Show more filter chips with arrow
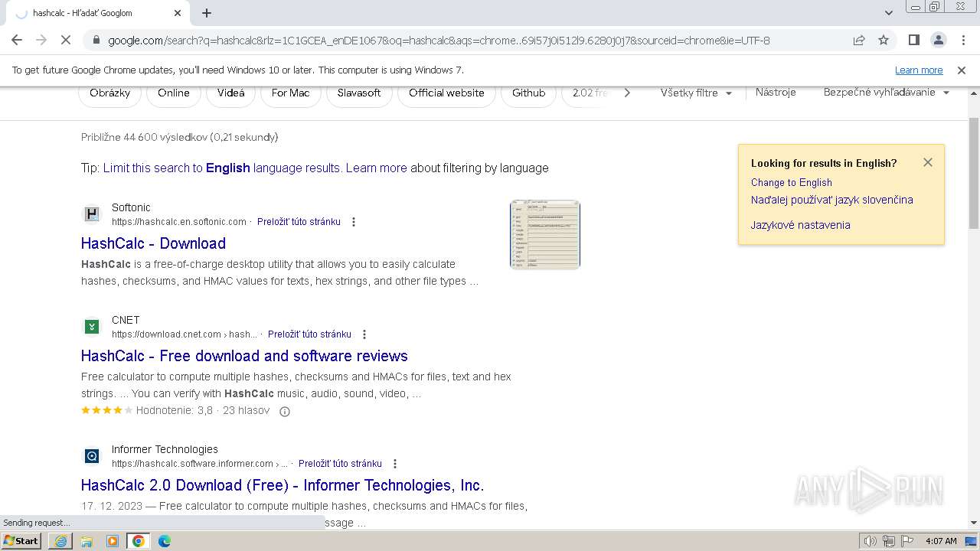 pos(627,93)
